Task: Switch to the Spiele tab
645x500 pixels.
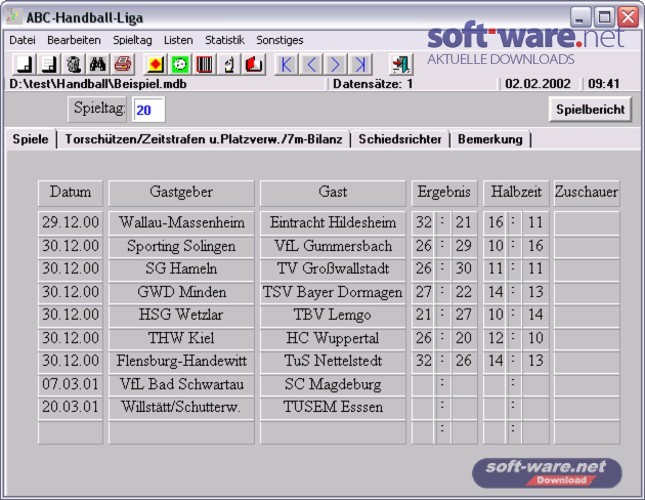Action: pyautogui.click(x=30, y=139)
